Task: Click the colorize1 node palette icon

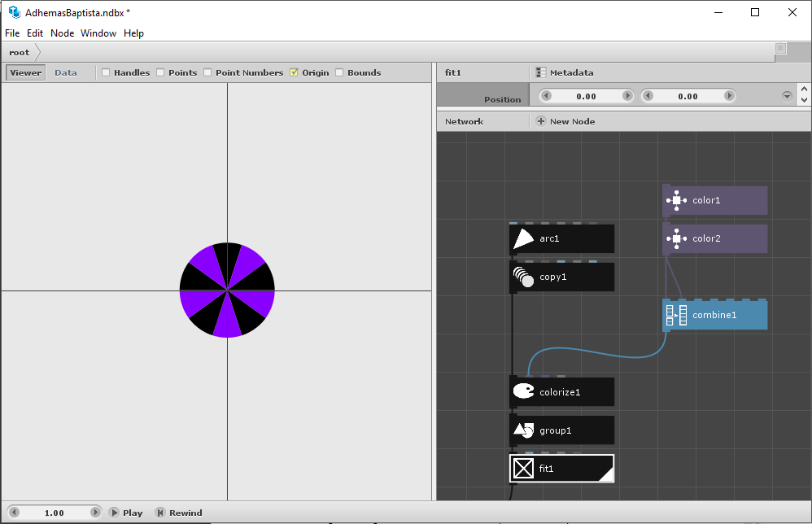Action: click(523, 391)
